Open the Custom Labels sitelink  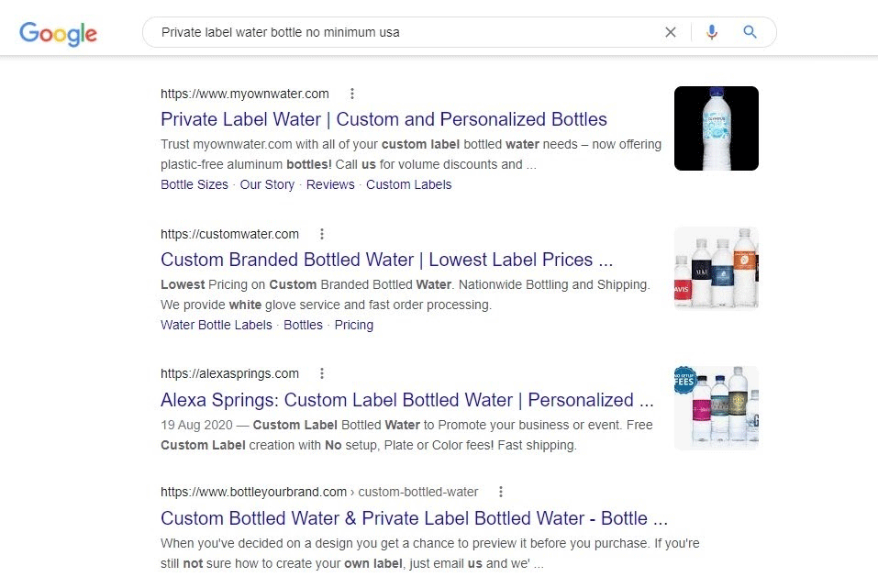coord(409,184)
